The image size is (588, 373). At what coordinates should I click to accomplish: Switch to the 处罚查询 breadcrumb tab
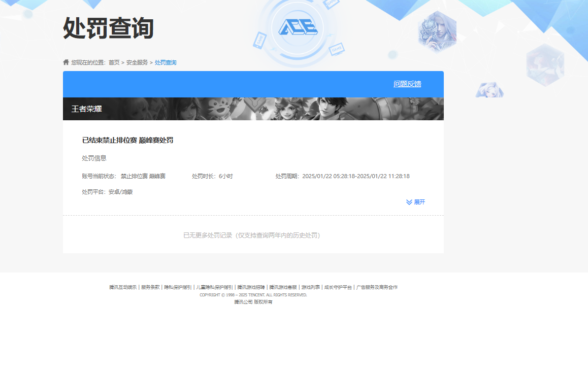coord(165,62)
